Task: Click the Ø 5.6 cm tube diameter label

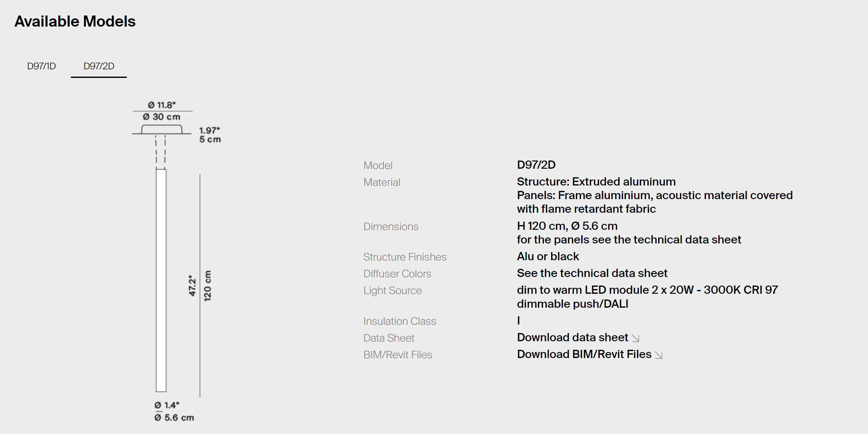Action: tap(174, 418)
